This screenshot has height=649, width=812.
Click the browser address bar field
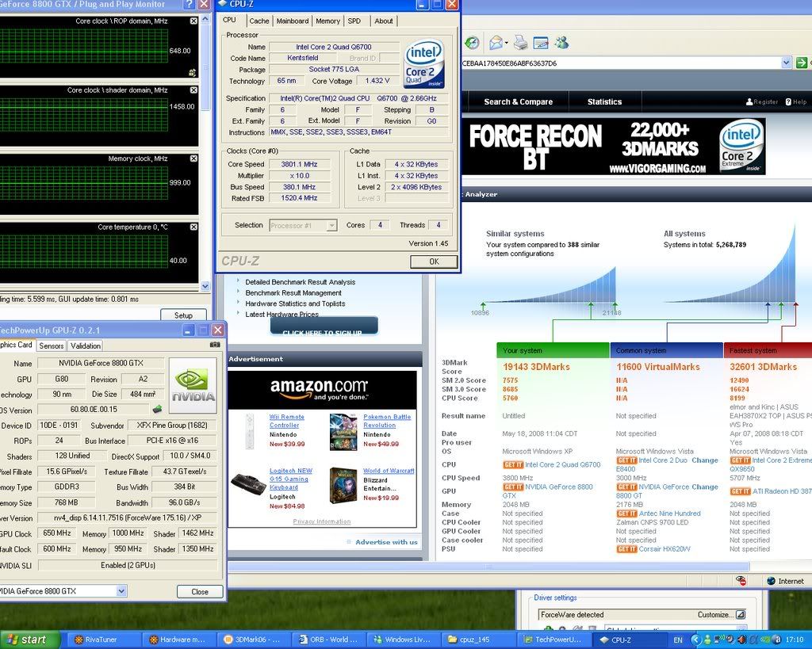[x=620, y=63]
